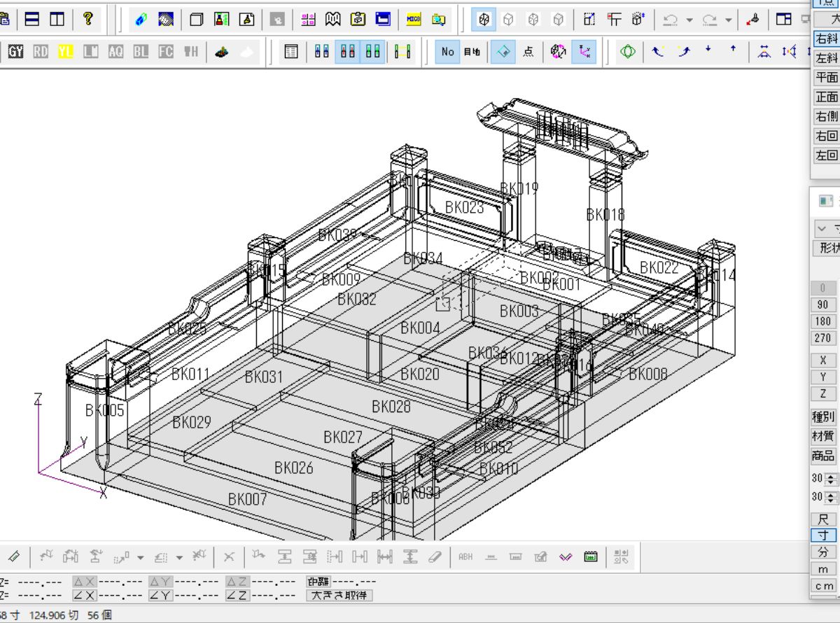Click the 材質 material button
840x623 pixels.
[x=823, y=436]
